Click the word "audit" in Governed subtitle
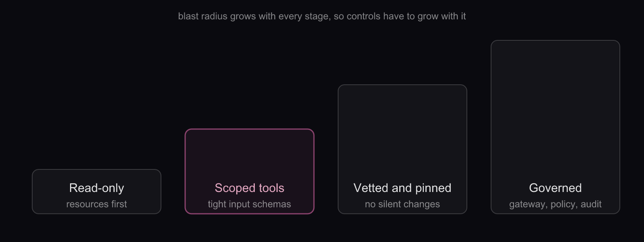Viewport: 644px width, 242px height. (591, 204)
